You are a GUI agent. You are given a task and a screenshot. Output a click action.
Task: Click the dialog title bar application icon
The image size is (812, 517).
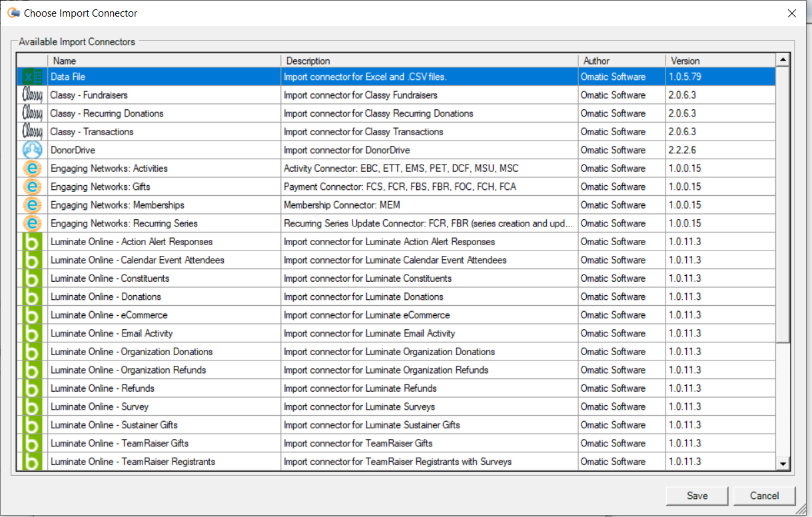(13, 13)
